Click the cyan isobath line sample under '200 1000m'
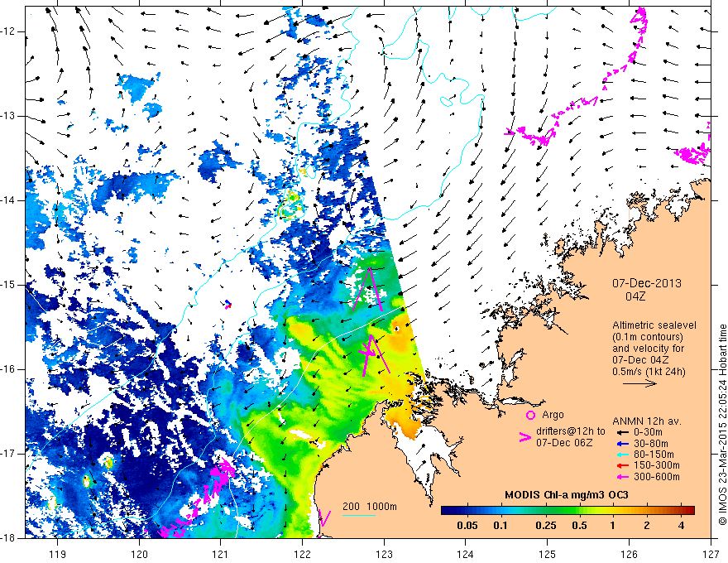The image size is (728, 563). (x=359, y=515)
